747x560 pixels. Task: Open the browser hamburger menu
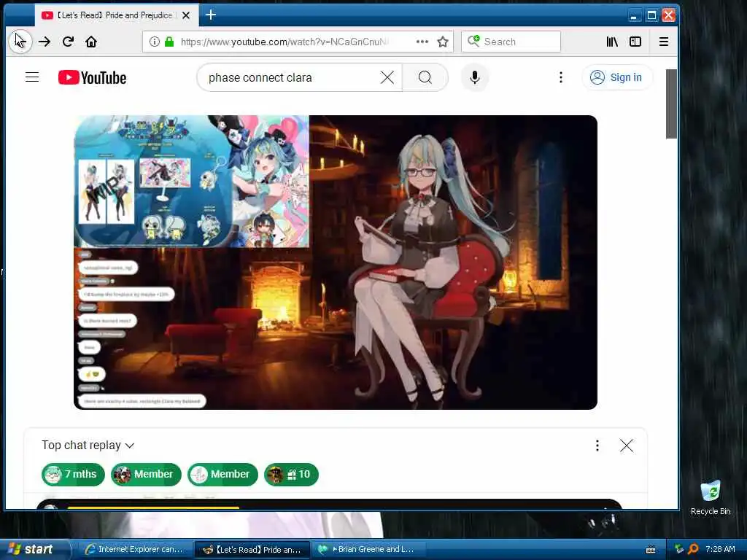click(664, 42)
